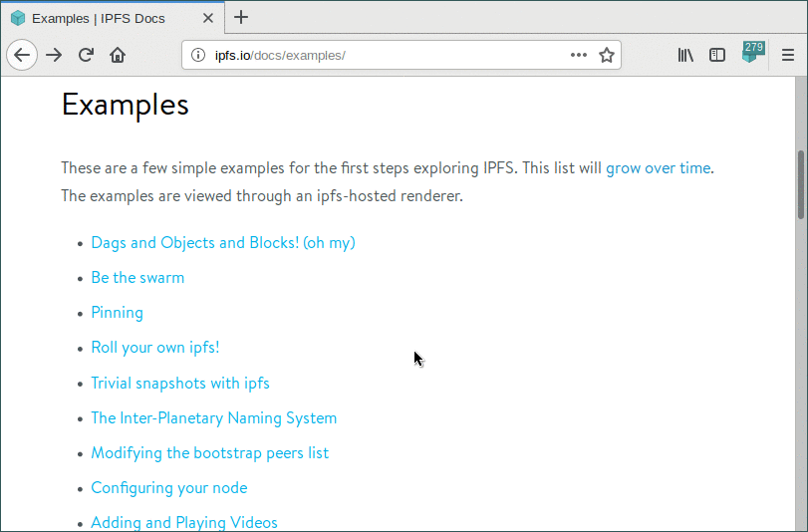Follow the 'grow over time' link
808x532 pixels.
pos(658,168)
